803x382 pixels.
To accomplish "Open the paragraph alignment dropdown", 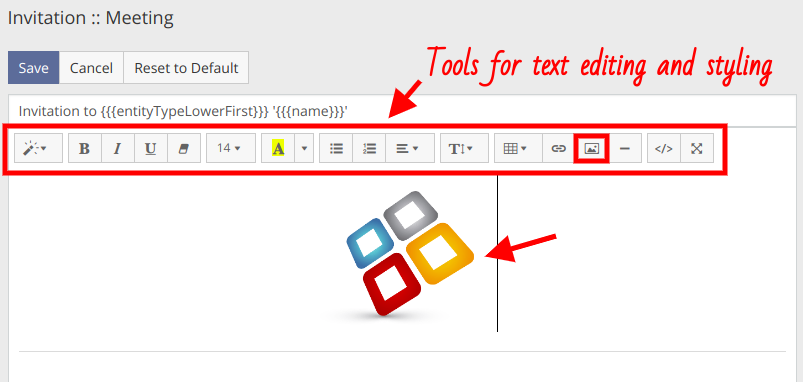I will tap(410, 148).
